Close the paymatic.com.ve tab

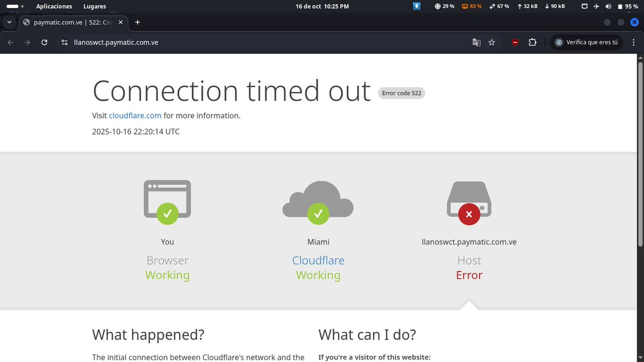coord(121,22)
